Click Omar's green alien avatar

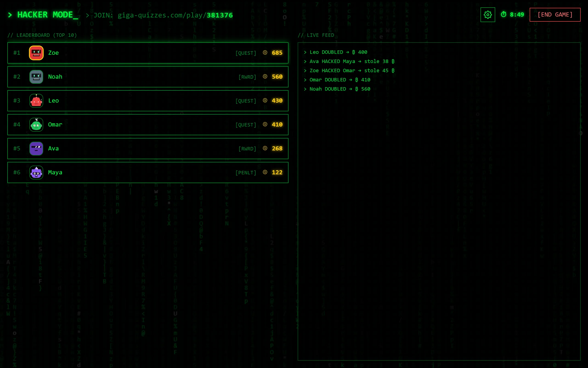pos(36,124)
